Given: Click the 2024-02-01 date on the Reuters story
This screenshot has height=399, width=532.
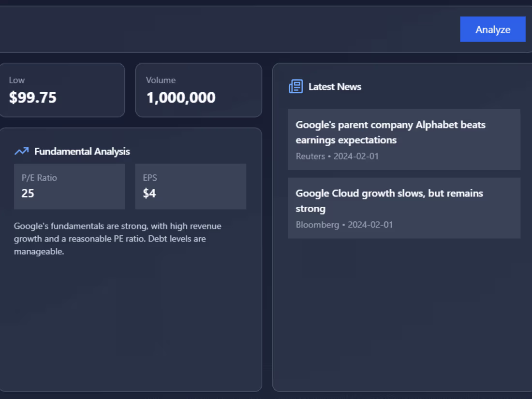Looking at the screenshot, I should [x=356, y=156].
